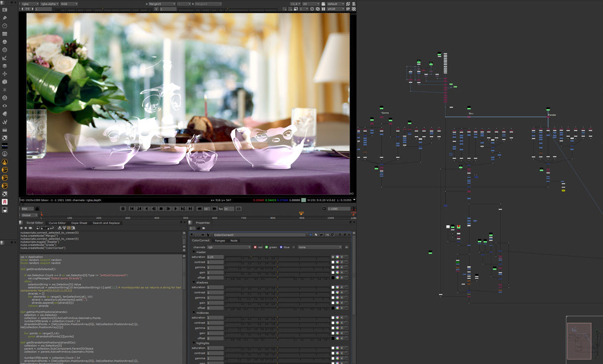Open the Global frame range dropdown
The height and width of the screenshot is (364, 603).
(x=29, y=215)
